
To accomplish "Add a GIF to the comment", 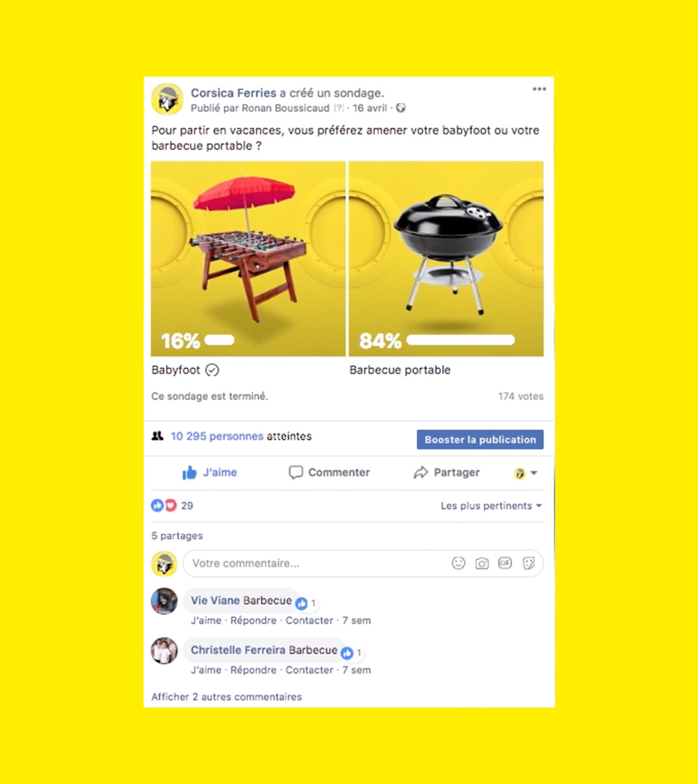I will click(x=505, y=563).
